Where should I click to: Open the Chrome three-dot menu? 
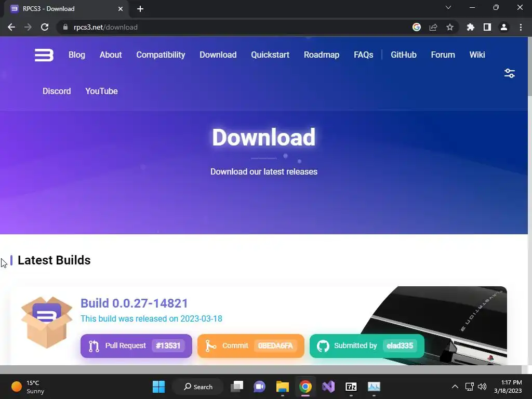point(521,27)
